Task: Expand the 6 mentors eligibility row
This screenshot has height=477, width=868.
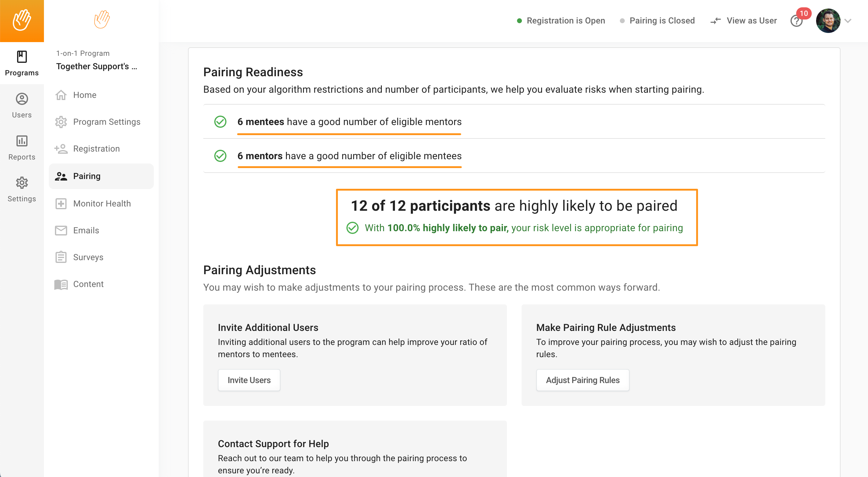Action: point(514,156)
